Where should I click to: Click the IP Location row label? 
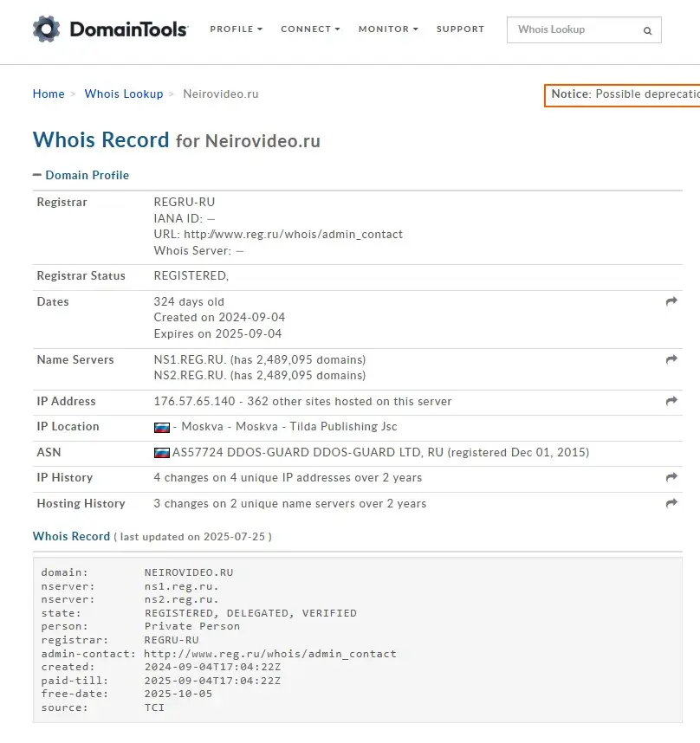click(68, 426)
